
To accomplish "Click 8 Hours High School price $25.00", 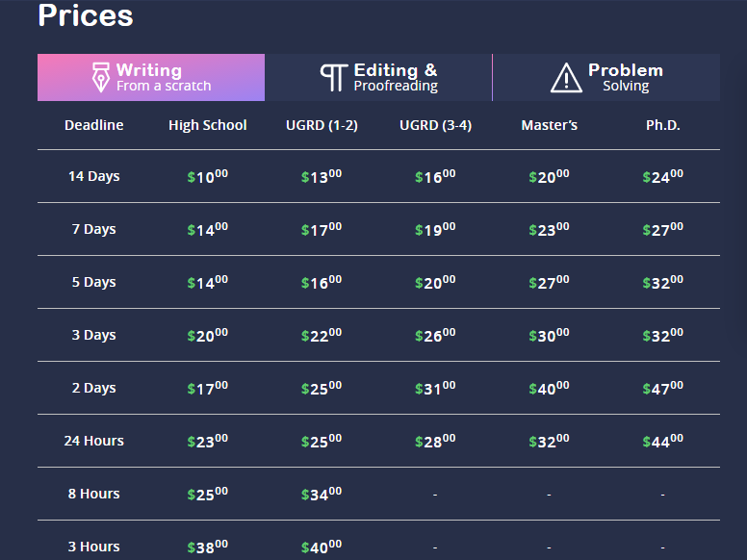I will pos(208,494).
